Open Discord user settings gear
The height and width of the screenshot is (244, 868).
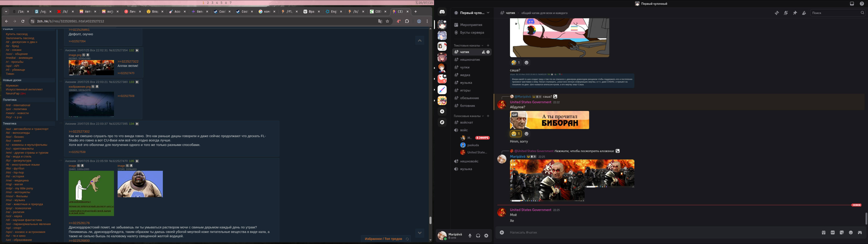pyautogui.click(x=486, y=236)
